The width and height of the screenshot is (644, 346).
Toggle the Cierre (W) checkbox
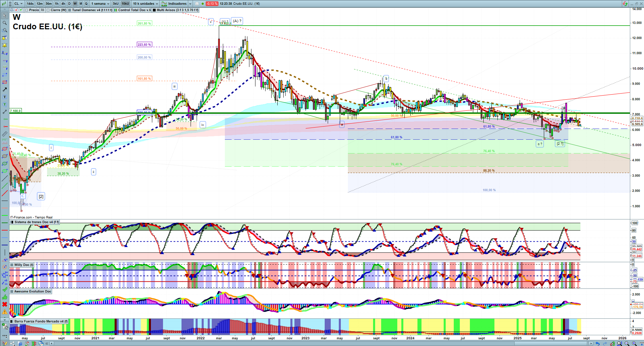pos(48,10)
